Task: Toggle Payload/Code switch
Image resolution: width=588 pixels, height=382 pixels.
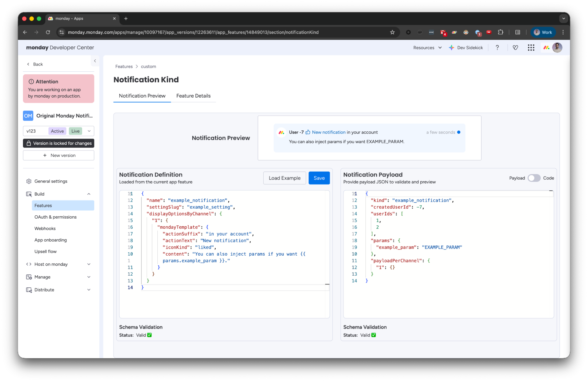Action: point(534,178)
